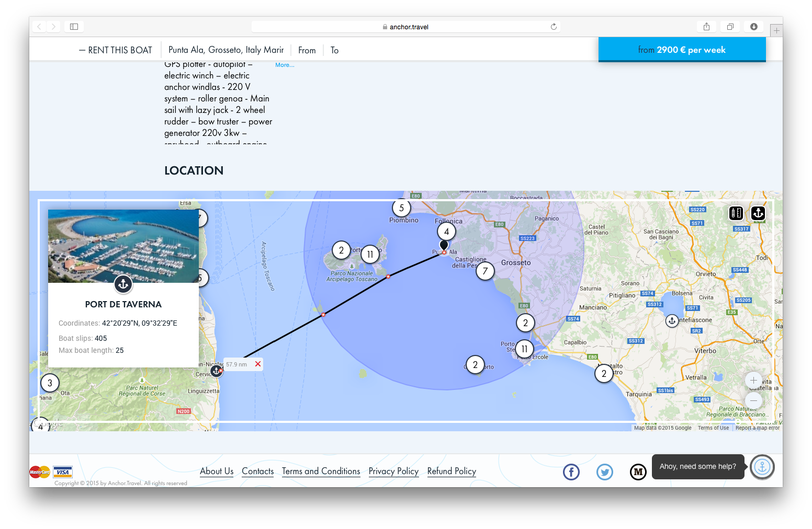Open the Facebook page icon
Viewport: 812px width, 529px height.
[x=571, y=472]
